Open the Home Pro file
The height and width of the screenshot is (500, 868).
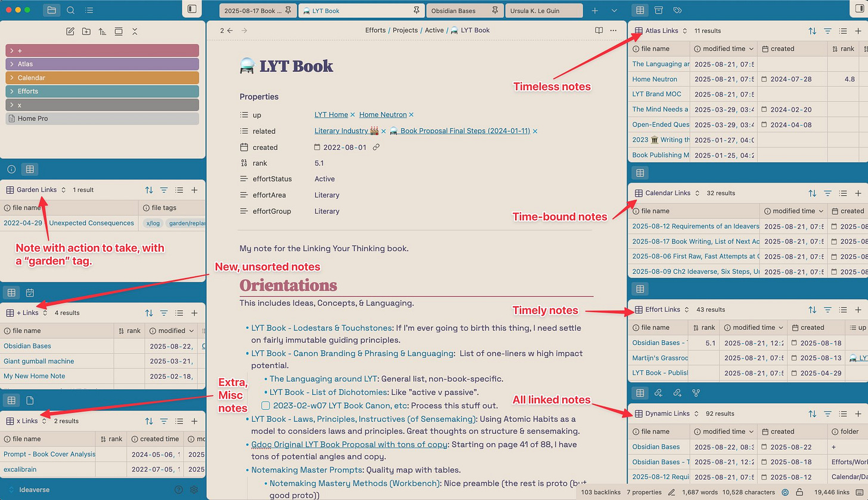click(102, 119)
